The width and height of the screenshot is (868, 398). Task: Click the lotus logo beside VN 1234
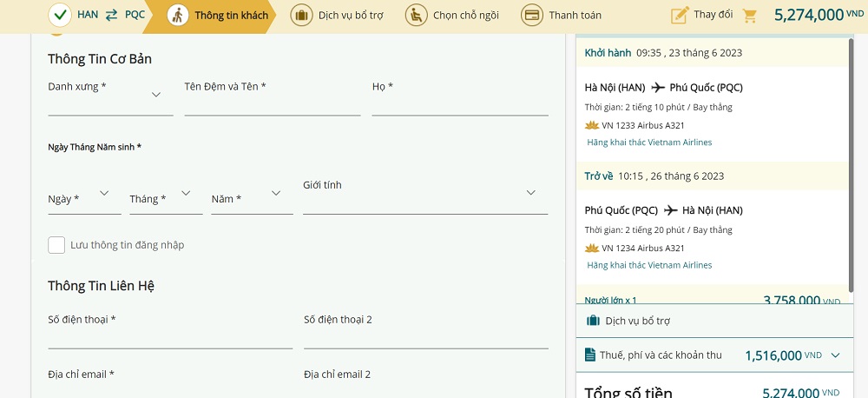coord(592,248)
